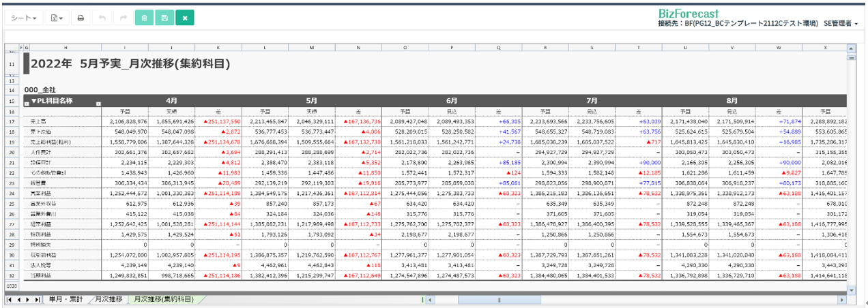Expand the SE管理者 user menu
This screenshot has height=308, width=868.
coord(840,24)
